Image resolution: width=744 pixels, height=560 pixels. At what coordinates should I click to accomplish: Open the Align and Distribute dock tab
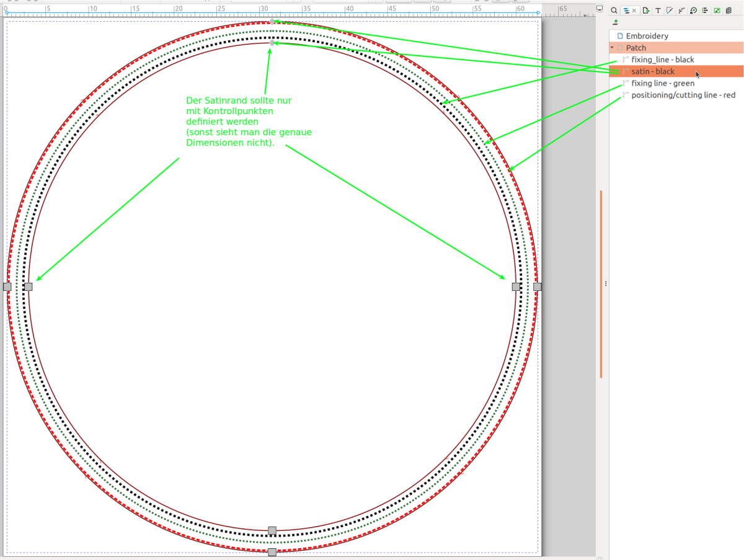[705, 10]
